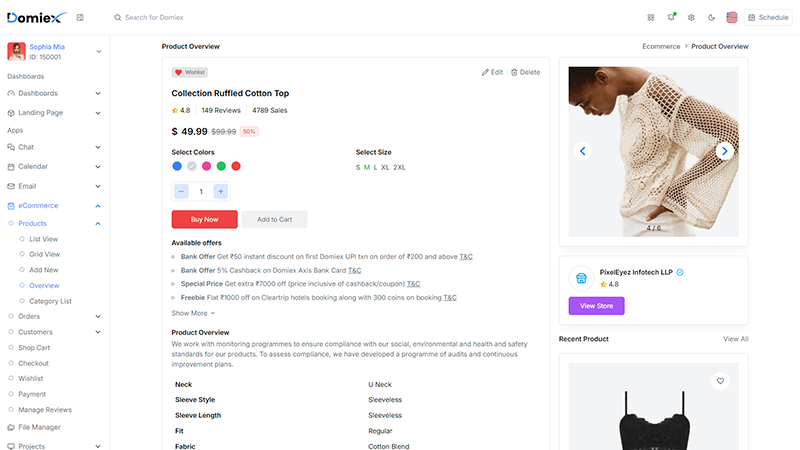Click the Edit pencil icon
Image resolution: width=800 pixels, height=450 pixels.
coord(485,72)
